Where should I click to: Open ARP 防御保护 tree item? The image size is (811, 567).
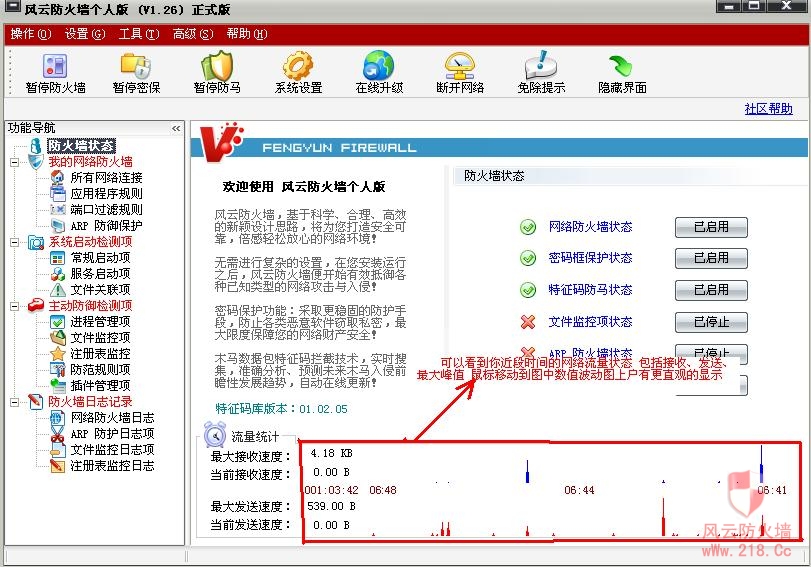(107, 226)
